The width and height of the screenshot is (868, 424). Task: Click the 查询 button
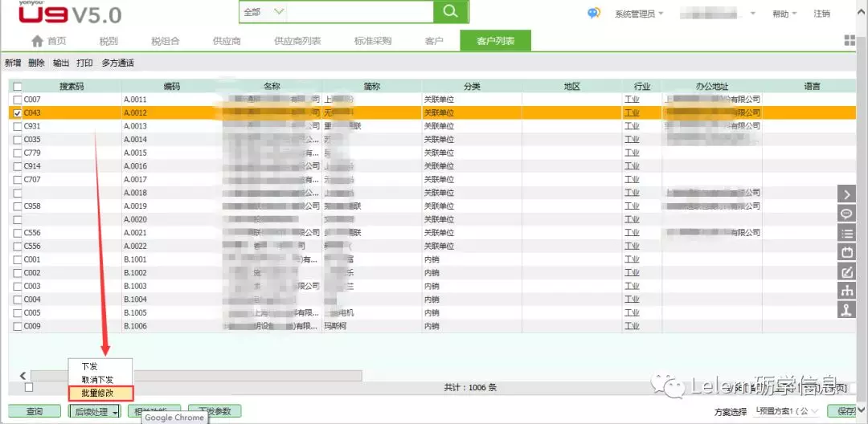tap(35, 412)
